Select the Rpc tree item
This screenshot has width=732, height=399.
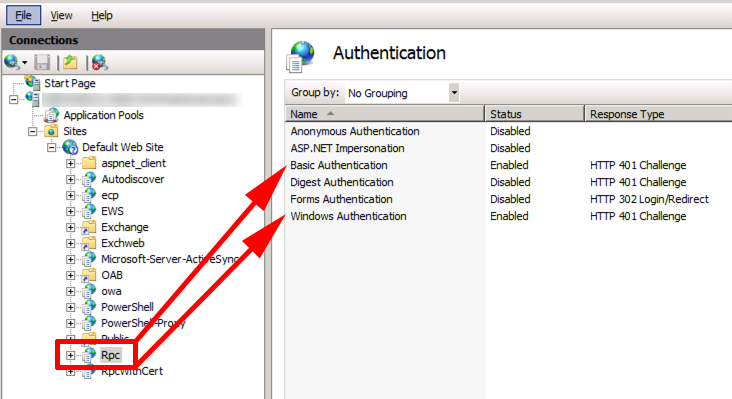tap(111, 356)
